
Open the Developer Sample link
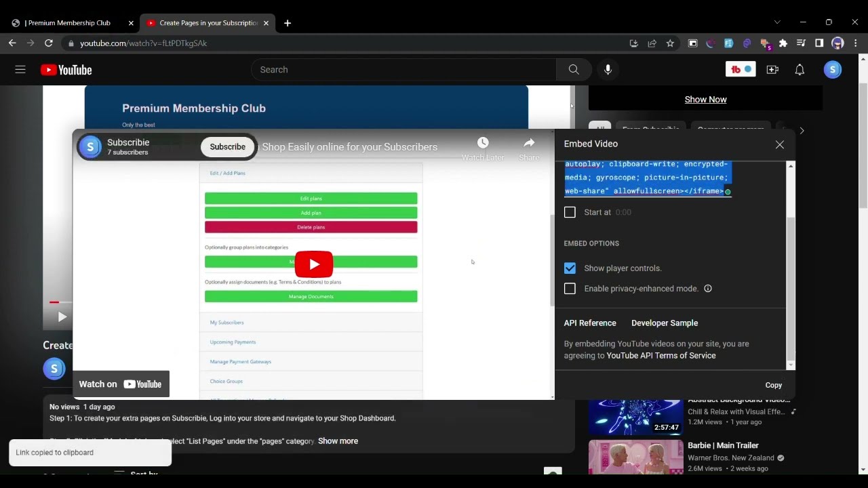point(665,323)
